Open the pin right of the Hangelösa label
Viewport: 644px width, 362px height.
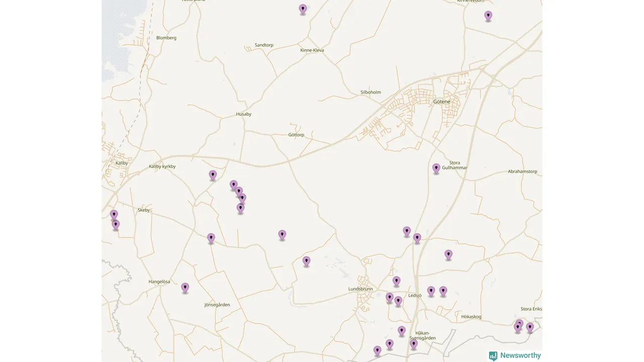(x=185, y=288)
